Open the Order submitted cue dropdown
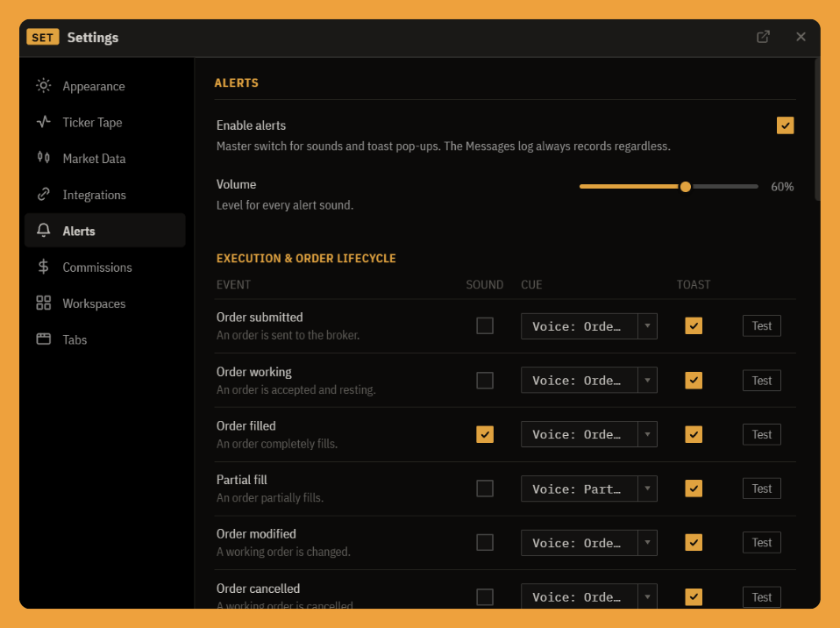Screen dimensions: 840x628 point(588,326)
